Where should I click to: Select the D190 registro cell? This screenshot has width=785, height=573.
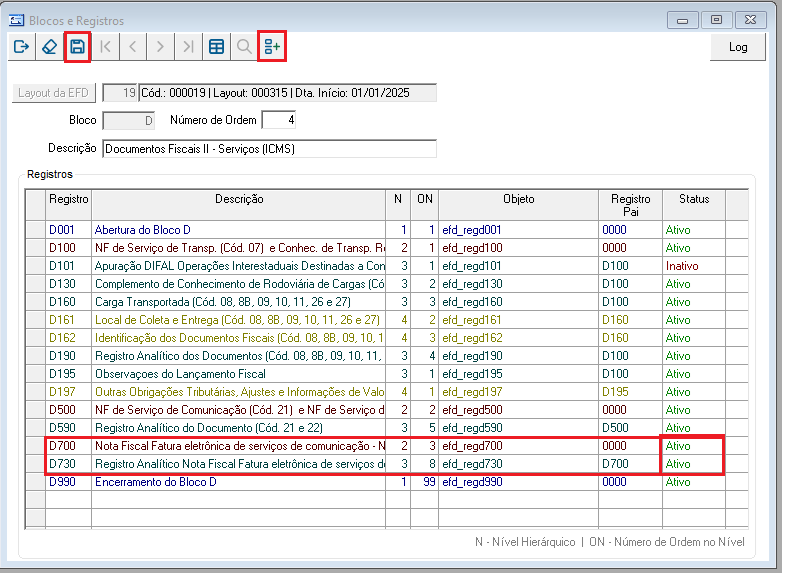[69, 356]
